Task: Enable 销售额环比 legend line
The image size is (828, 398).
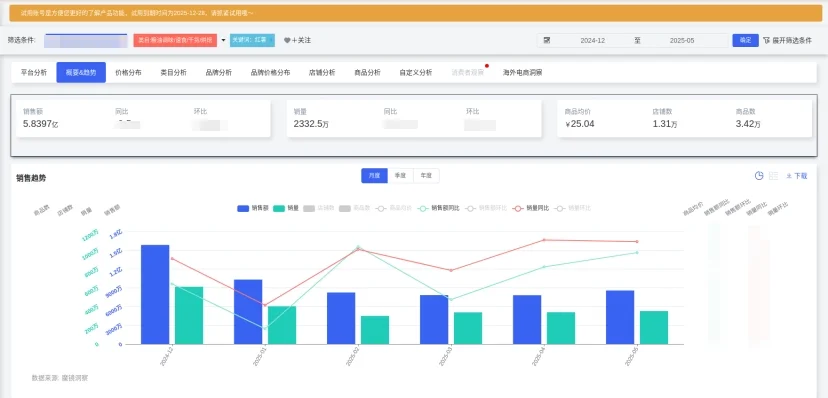Action: (x=486, y=208)
